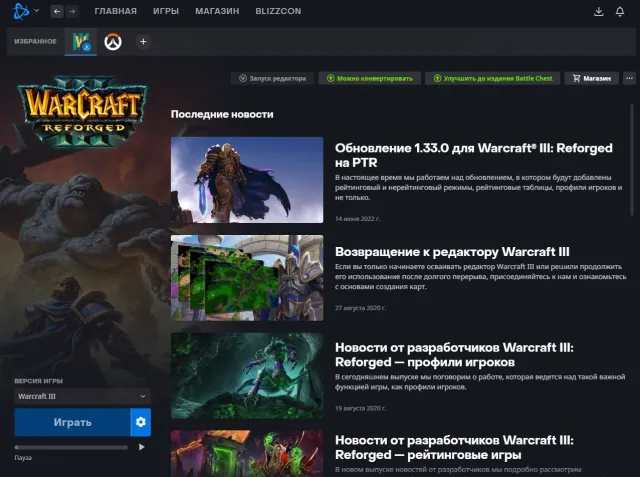Open the Arthas news thumbnail
This screenshot has height=477, width=640.
tap(247, 180)
